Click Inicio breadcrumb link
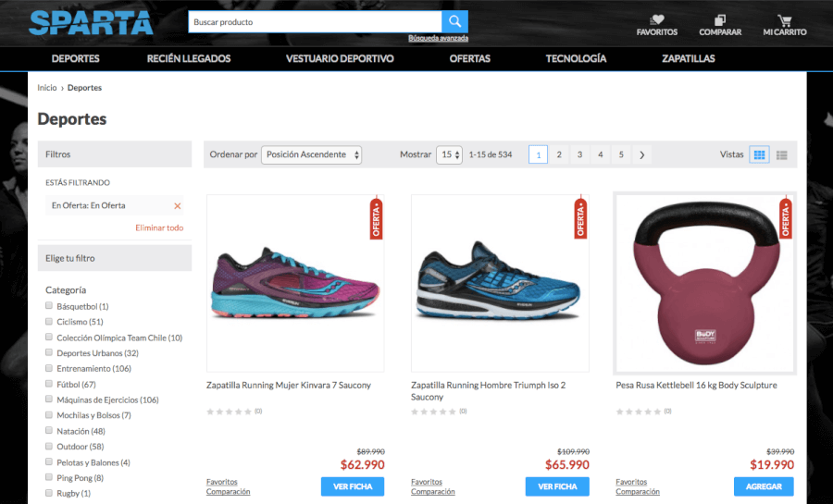833x504 pixels. 47,88
